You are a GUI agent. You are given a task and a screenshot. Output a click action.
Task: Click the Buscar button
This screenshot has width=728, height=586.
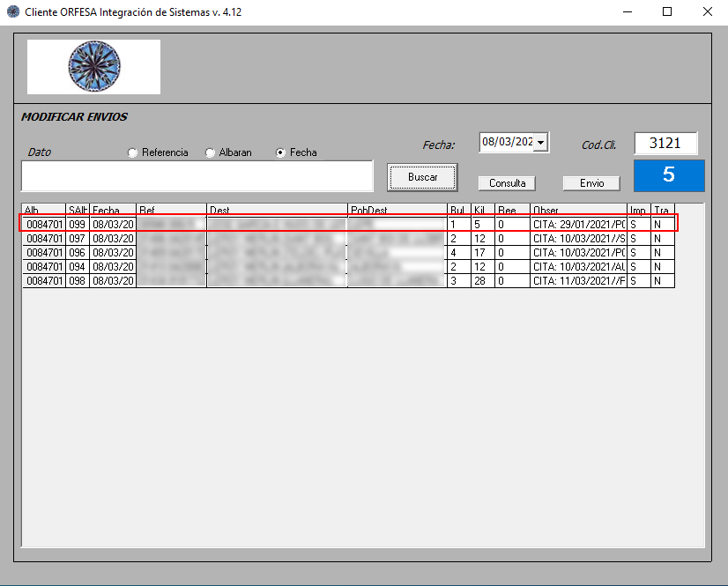(x=422, y=177)
